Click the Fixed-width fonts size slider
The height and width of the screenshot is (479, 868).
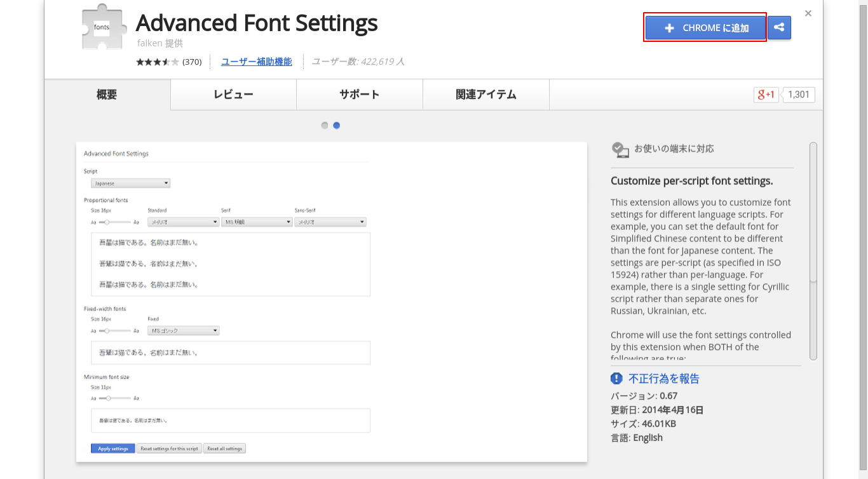click(x=115, y=330)
